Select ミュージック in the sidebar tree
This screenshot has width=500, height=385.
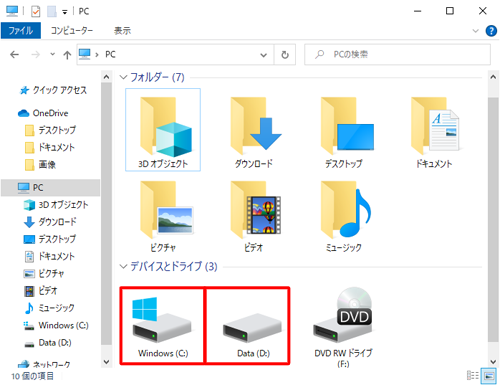[49, 308]
